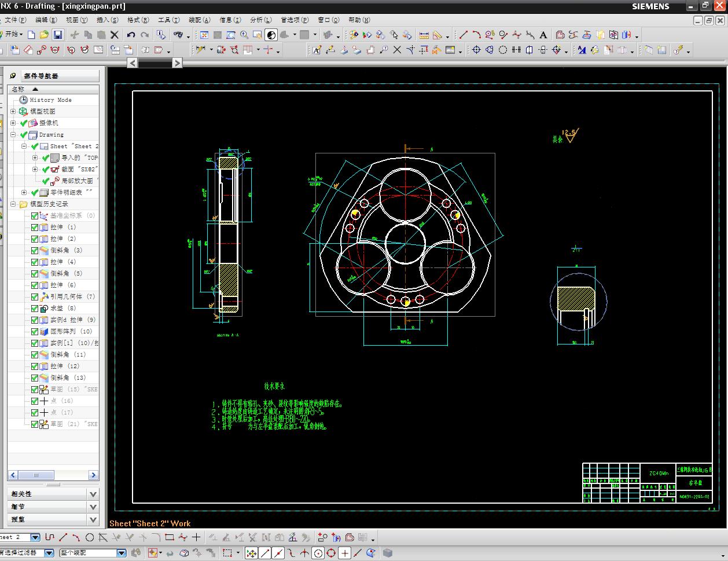
Task: Open the 整个装配 scope dropdown
Action: (x=122, y=553)
